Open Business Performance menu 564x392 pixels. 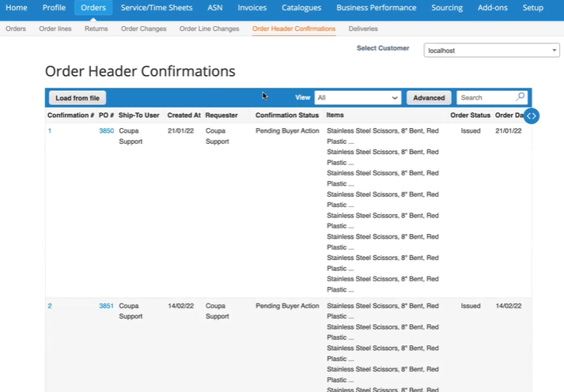tap(377, 8)
